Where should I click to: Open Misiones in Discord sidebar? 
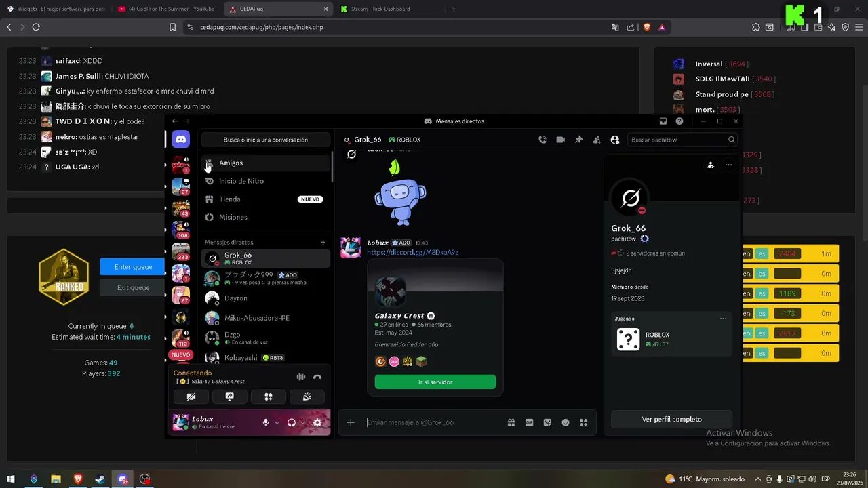point(266,217)
